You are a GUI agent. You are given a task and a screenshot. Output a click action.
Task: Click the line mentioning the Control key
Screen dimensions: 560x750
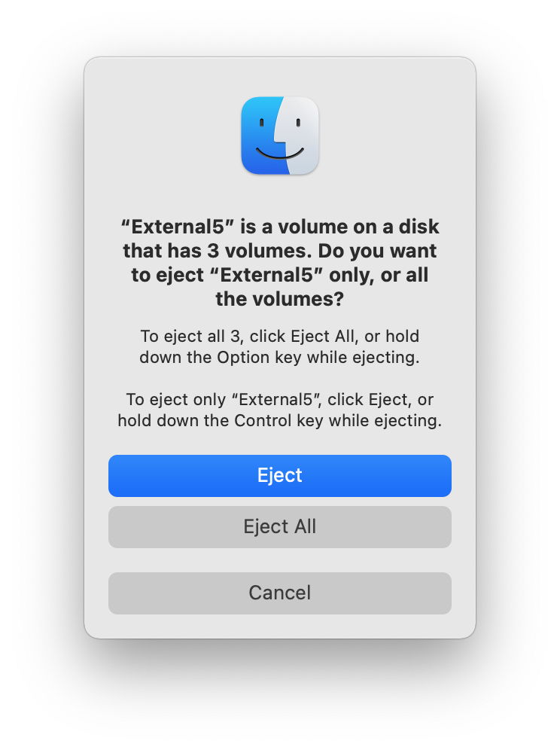tap(280, 420)
